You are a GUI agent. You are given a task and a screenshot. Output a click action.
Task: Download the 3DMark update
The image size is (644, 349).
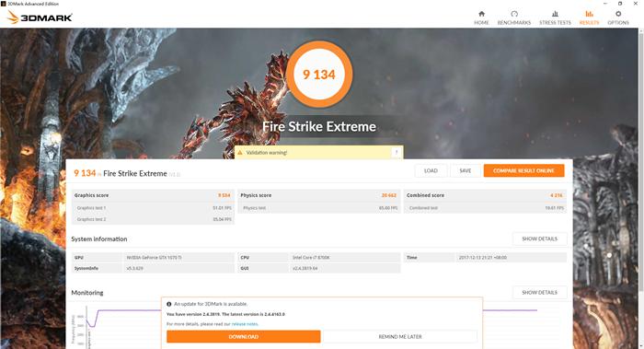[x=244, y=337]
